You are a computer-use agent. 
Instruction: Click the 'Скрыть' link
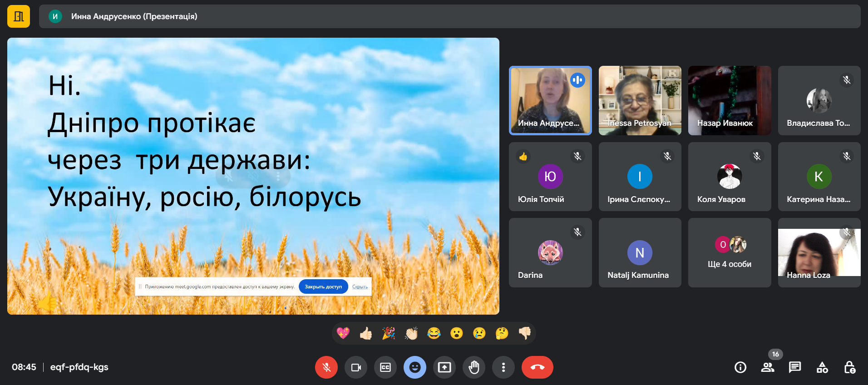pos(360,287)
